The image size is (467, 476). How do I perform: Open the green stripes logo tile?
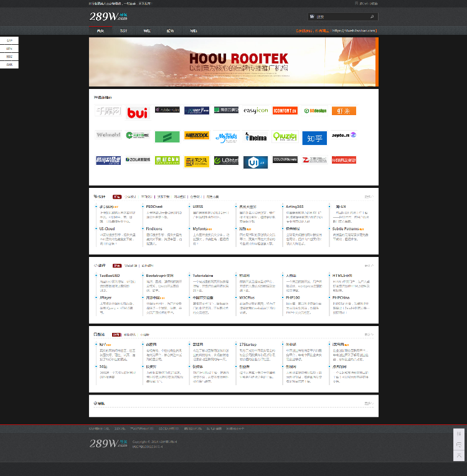point(167,137)
